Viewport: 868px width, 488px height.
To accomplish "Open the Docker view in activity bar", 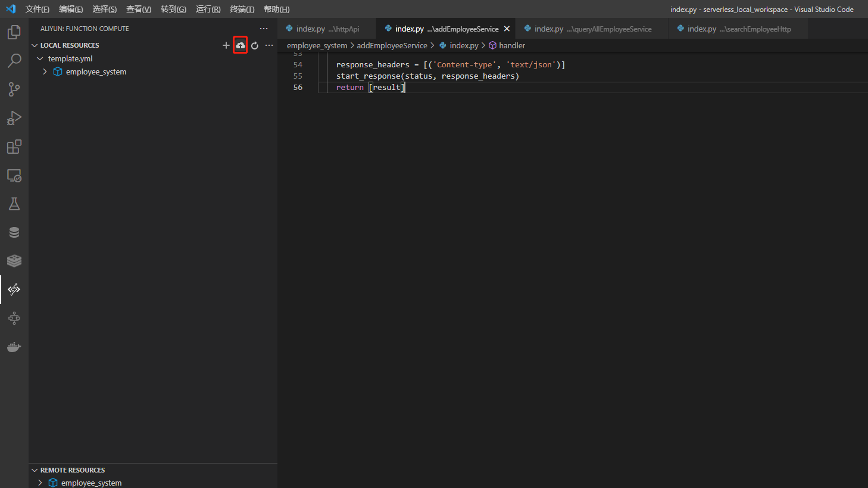I will coord(14,347).
